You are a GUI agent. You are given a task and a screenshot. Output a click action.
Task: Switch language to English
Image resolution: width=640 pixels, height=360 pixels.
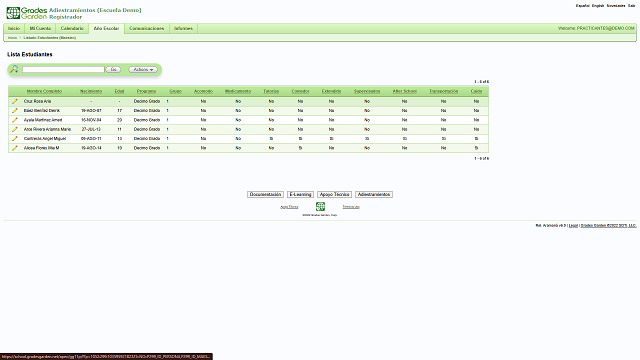[598, 6]
